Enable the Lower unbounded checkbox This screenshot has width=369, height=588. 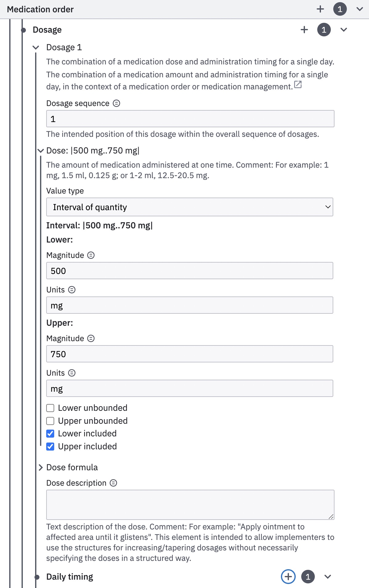tap(50, 408)
